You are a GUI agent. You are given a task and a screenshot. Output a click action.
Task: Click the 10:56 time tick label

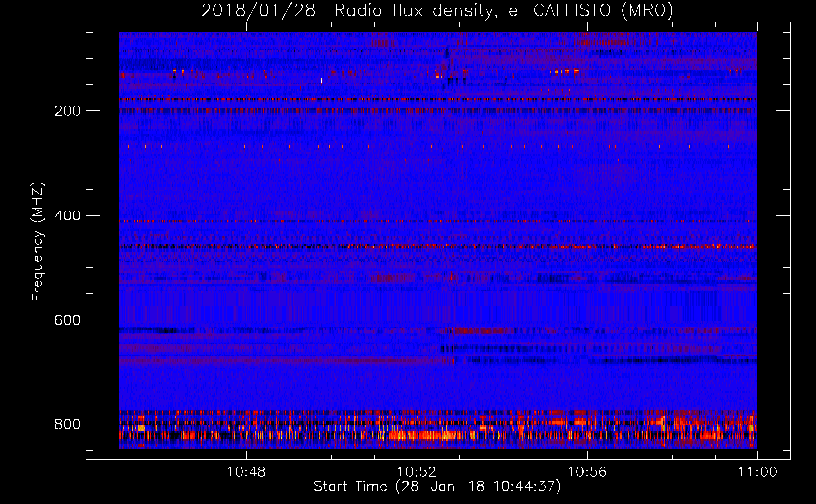tap(587, 472)
